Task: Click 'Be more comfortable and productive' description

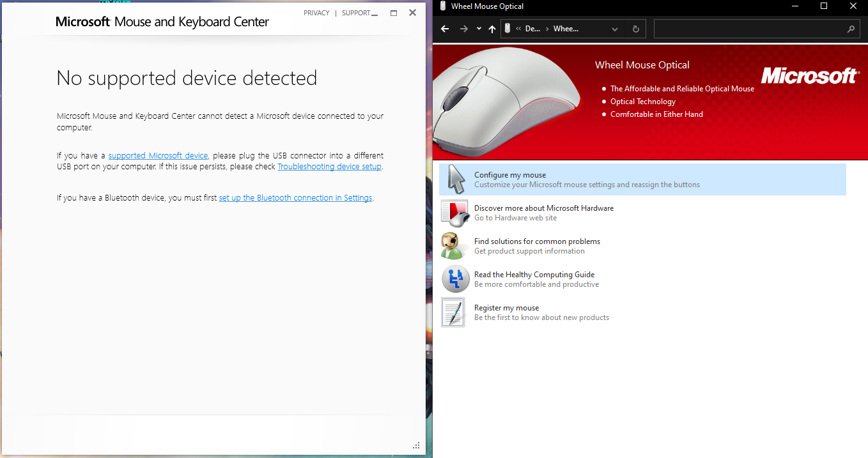Action: (536, 284)
